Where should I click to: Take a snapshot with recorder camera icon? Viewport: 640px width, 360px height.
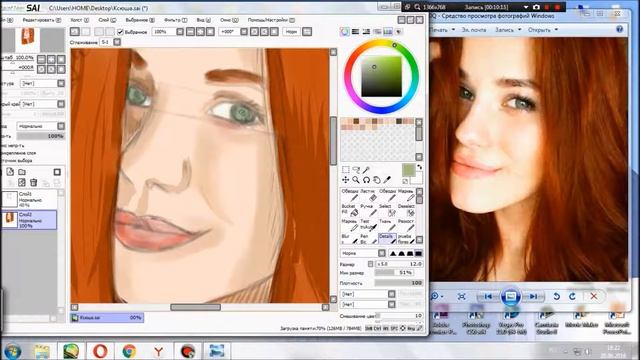coord(536,7)
